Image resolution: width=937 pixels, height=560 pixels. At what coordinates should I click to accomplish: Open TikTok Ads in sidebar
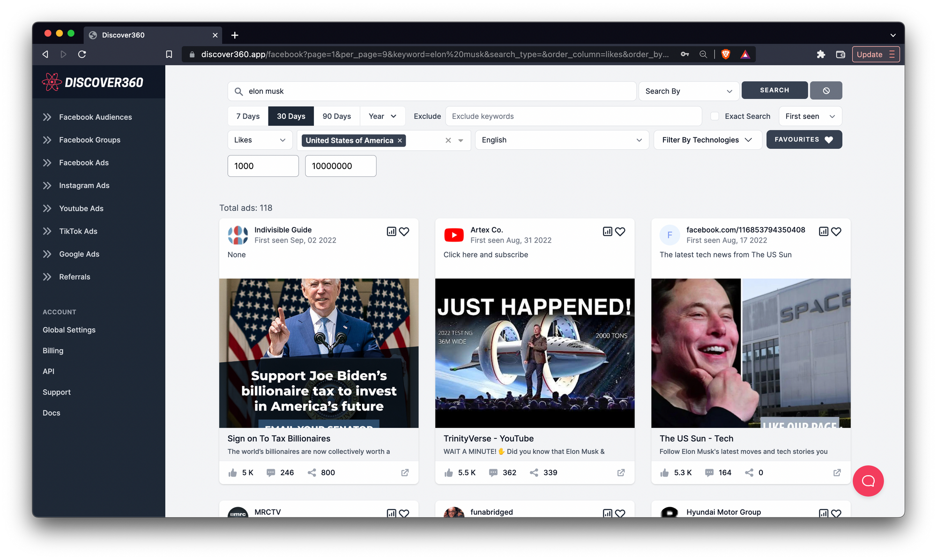pos(78,231)
